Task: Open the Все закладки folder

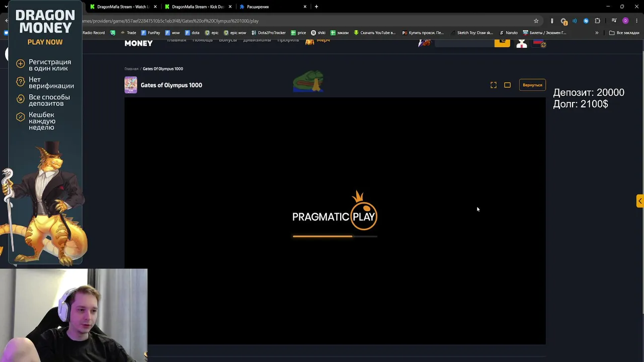Action: (624, 33)
